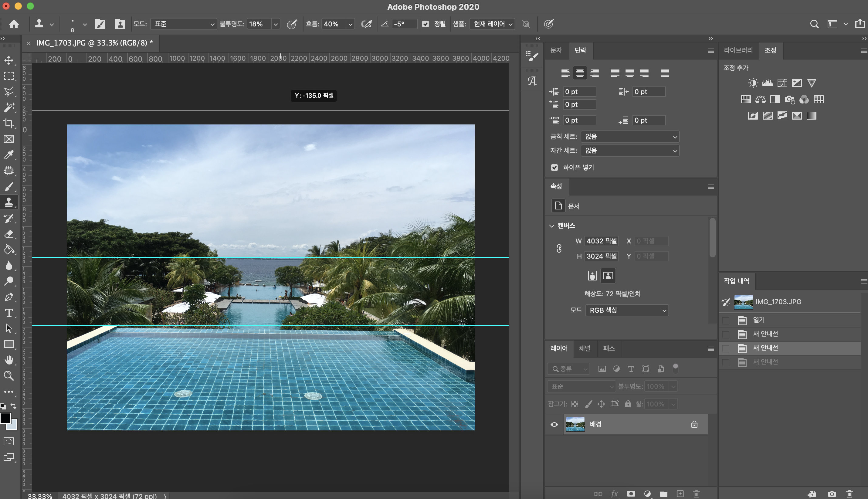Pick the Eraser tool
This screenshot has height=499, width=868.
tap(9, 234)
